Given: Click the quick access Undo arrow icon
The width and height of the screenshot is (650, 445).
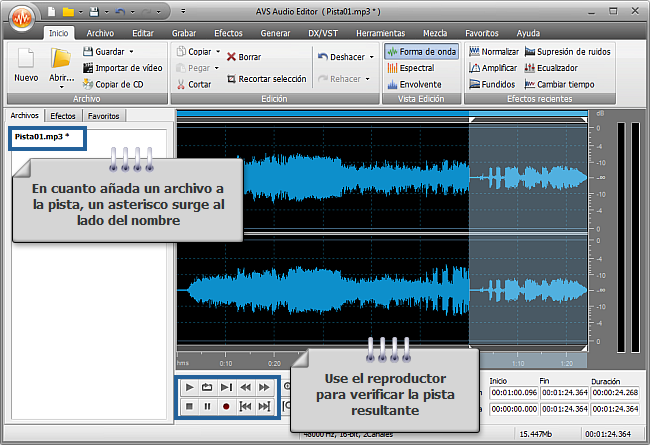Looking at the screenshot, I should [120, 12].
